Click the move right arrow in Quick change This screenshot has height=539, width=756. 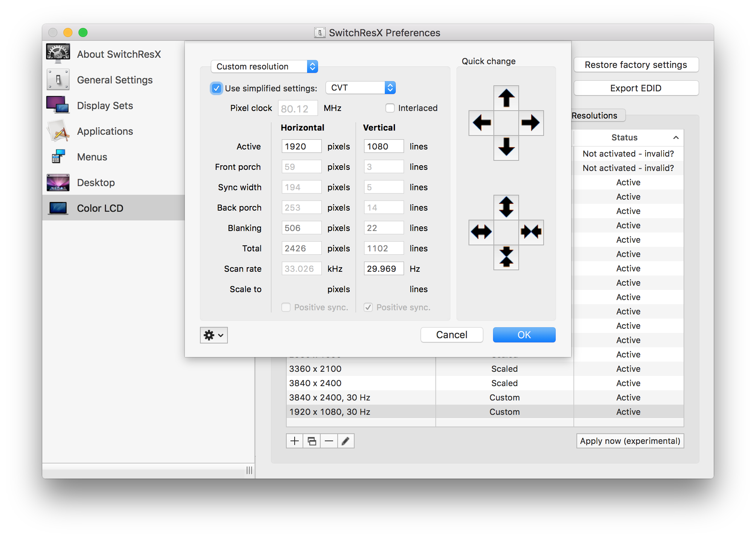point(530,123)
